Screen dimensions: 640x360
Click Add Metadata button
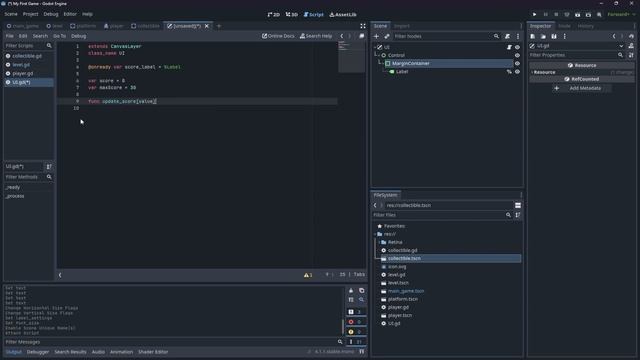coord(581,88)
